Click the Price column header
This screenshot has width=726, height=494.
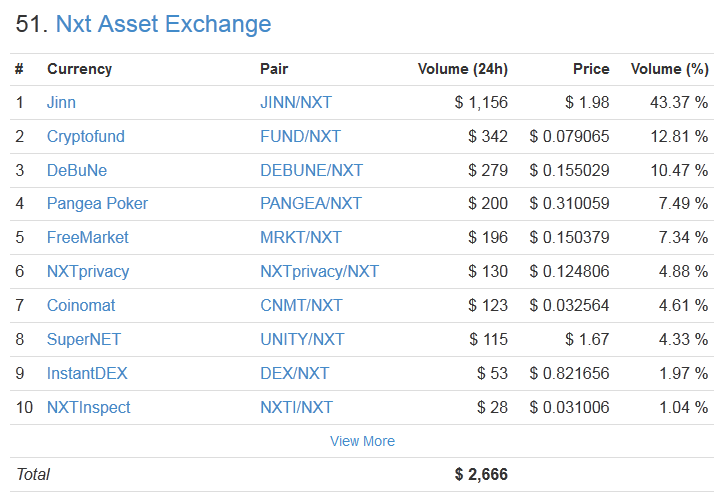(x=591, y=69)
